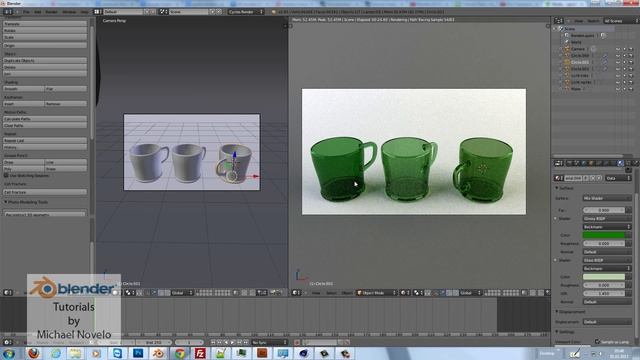Click the Translate button in tool shelf
Image resolution: width=640 pixels, height=360 pixels.
pyautogui.click(x=45, y=24)
